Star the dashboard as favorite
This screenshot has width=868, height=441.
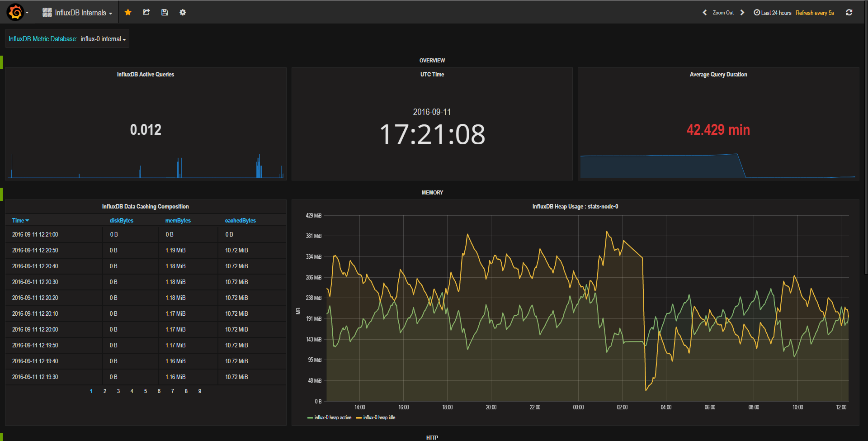coord(128,12)
